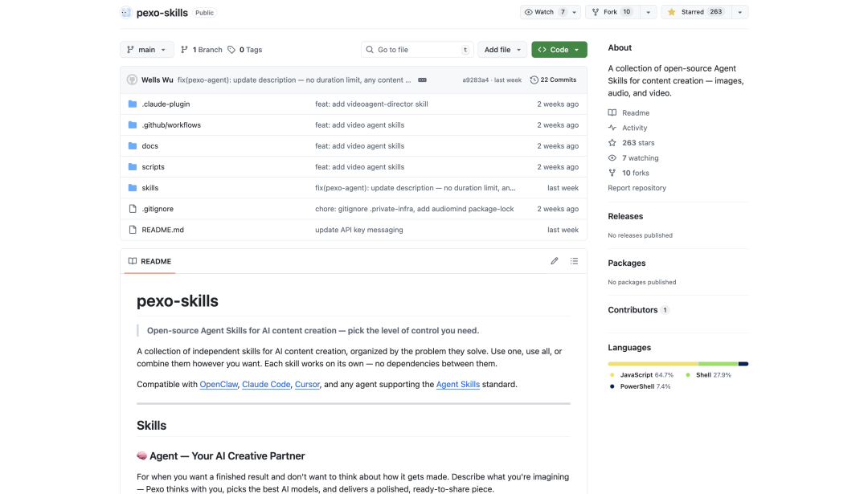Edit README with the pencil icon
868x494 pixels.
point(554,261)
